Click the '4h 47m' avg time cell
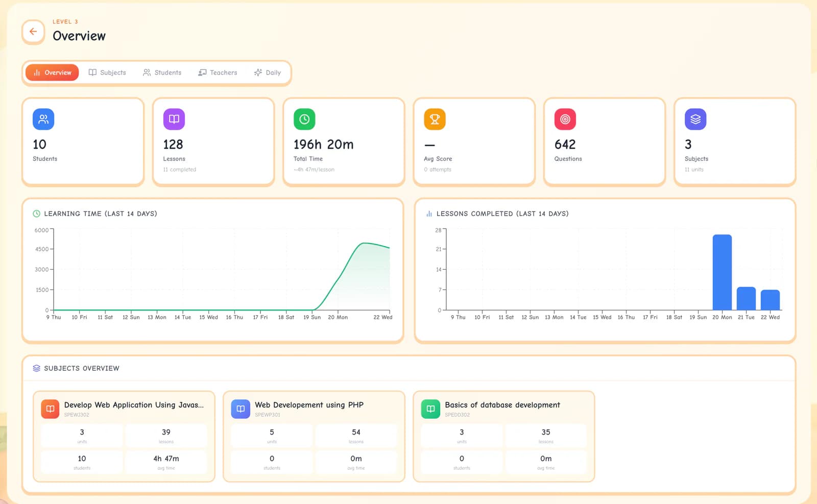817x504 pixels. (166, 462)
